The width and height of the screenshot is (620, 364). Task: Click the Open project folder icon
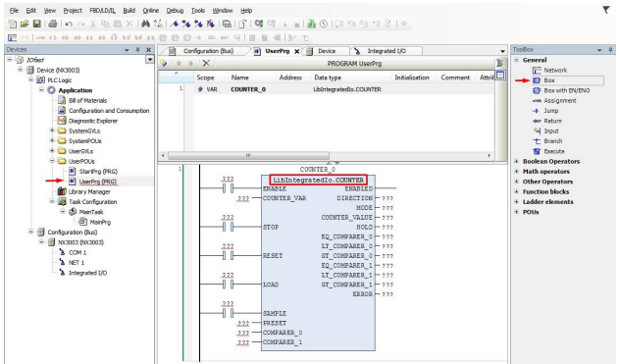pos(25,25)
